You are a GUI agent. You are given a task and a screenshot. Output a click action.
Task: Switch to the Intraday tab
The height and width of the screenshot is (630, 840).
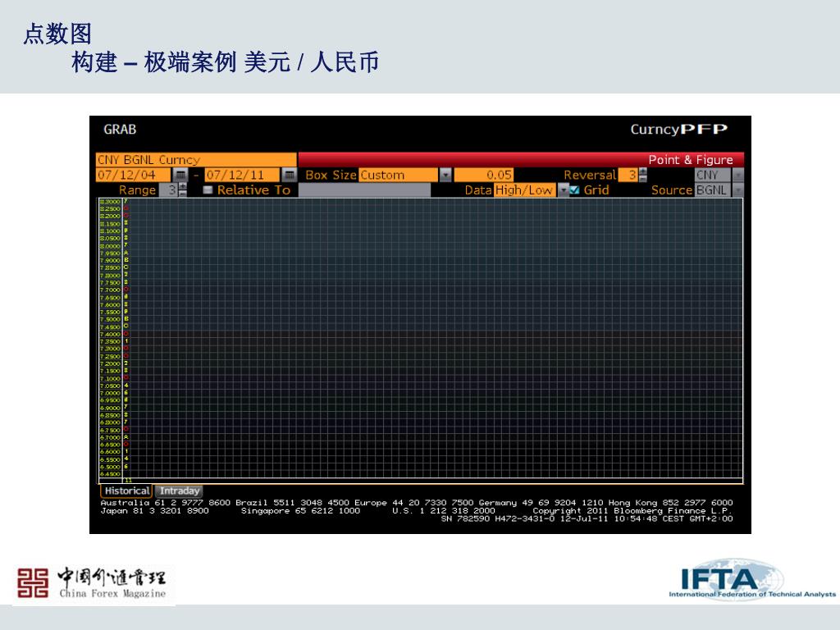(180, 491)
